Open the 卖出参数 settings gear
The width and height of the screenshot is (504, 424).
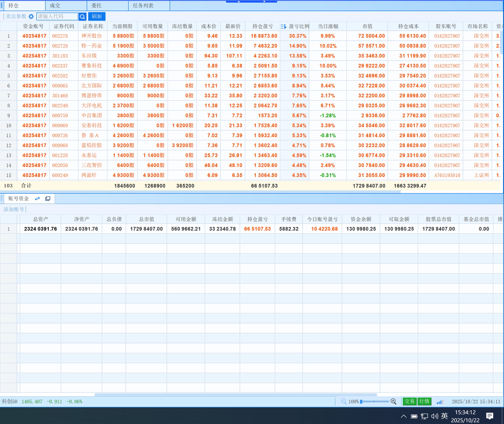click(31, 16)
